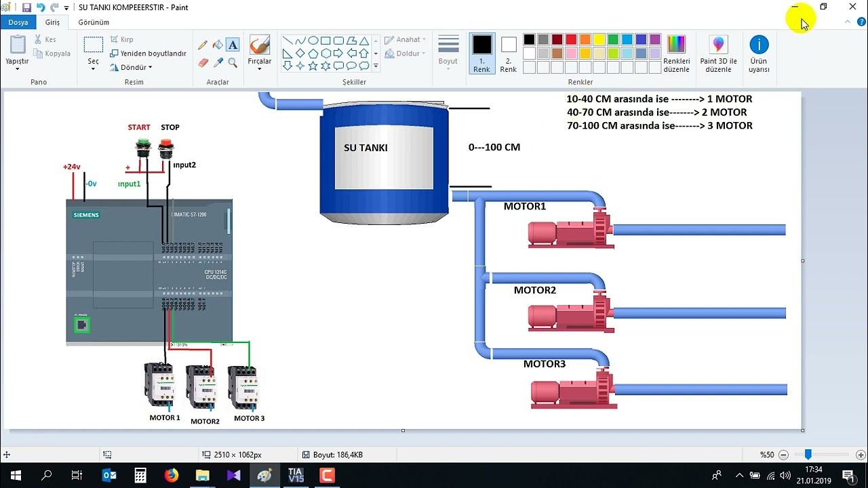Click Yeniden boyutlandır resize button
Image resolution: width=868 pixels, height=488 pixels.
[148, 54]
